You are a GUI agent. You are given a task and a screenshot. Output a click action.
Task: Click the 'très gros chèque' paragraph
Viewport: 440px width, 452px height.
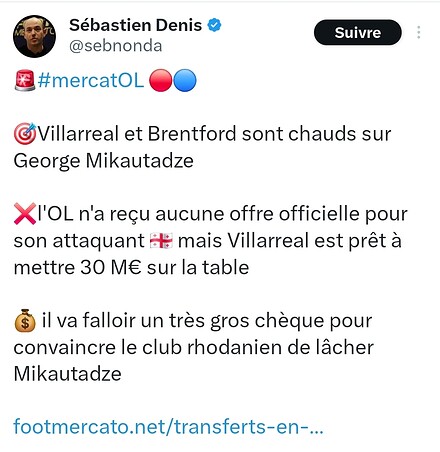193,347
